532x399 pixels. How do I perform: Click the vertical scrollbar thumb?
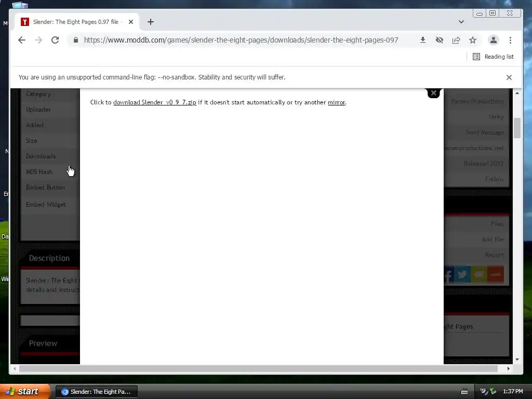(517, 128)
